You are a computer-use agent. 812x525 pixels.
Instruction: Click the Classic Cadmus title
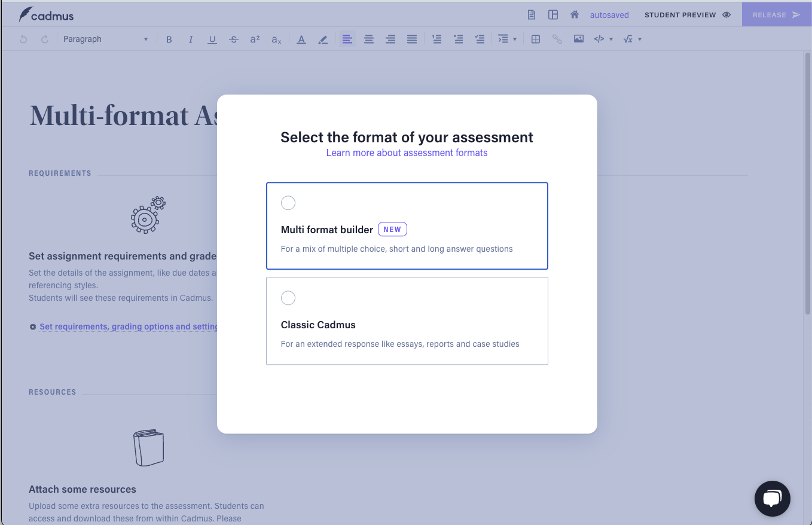(318, 325)
